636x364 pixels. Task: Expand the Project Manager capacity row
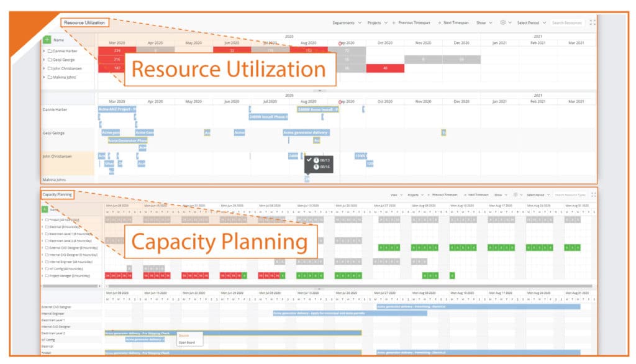tap(42, 276)
